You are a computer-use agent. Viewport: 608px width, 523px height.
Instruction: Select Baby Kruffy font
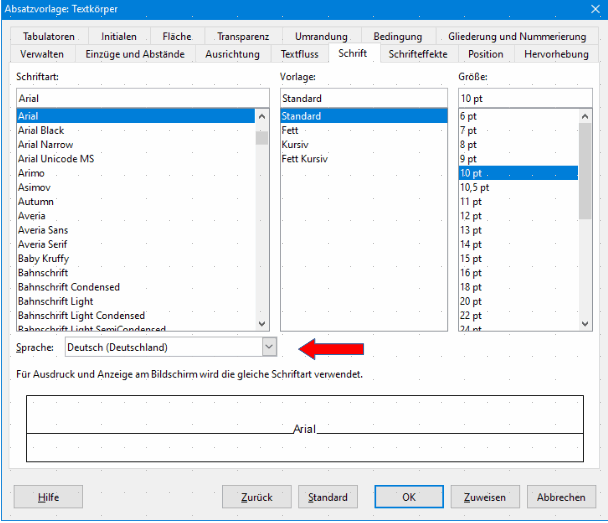[136, 259]
